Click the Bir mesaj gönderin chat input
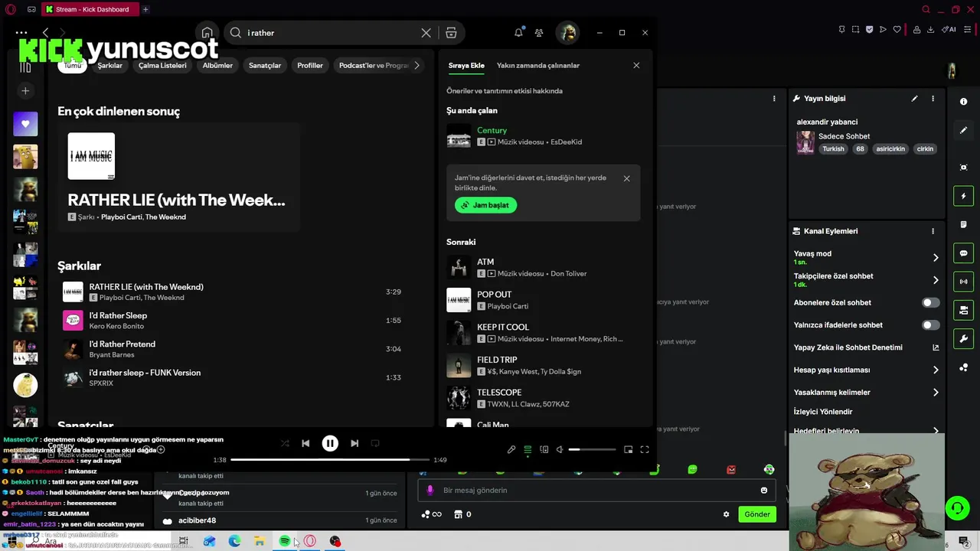The height and width of the screenshot is (551, 980). click(x=597, y=491)
